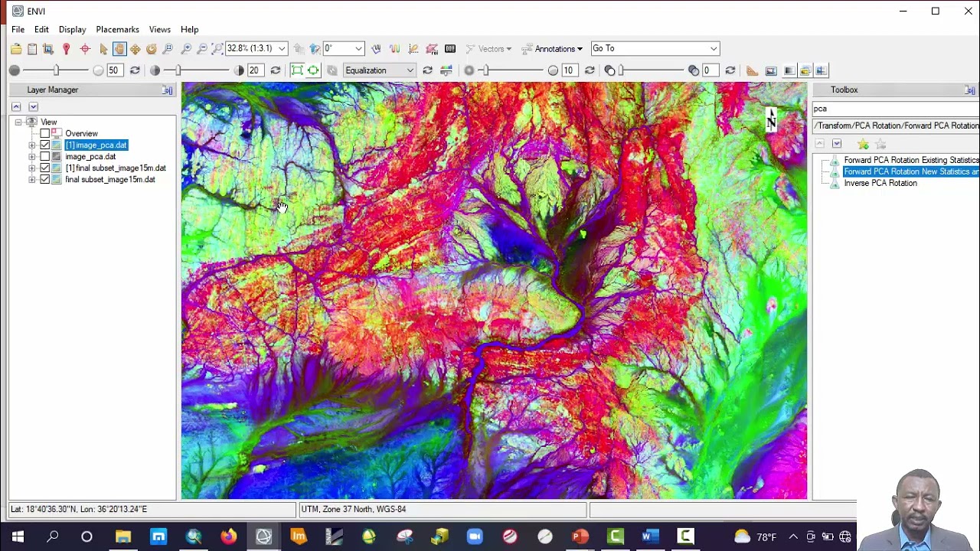This screenshot has height=551, width=980.
Task: Uncheck the [1] image_pca.dat layer
Action: click(x=45, y=145)
